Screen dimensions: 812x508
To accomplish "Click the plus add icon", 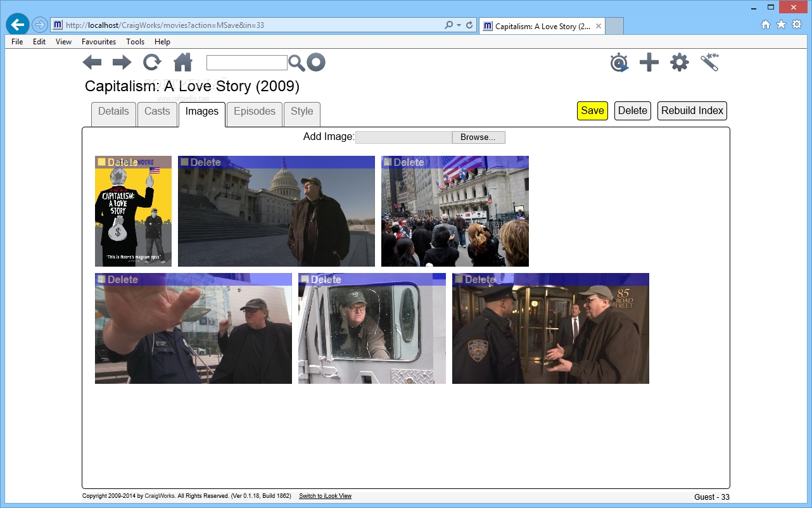I will click(649, 63).
